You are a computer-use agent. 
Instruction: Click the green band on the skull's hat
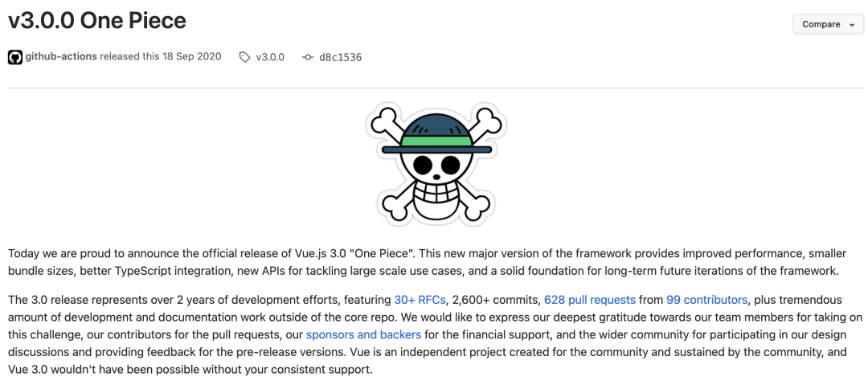pos(436,140)
